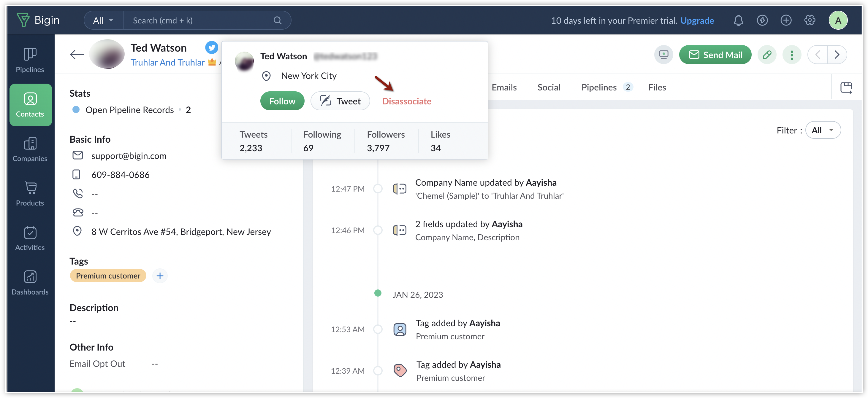Click the Upgrade link
868x398 pixels.
coord(697,20)
